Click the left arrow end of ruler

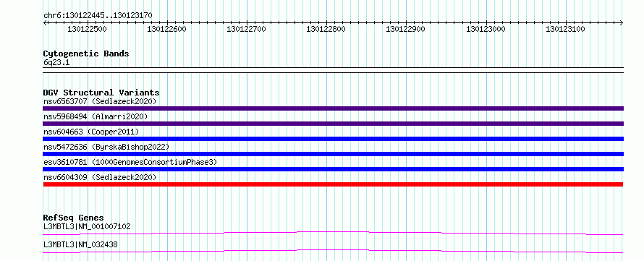45,22
